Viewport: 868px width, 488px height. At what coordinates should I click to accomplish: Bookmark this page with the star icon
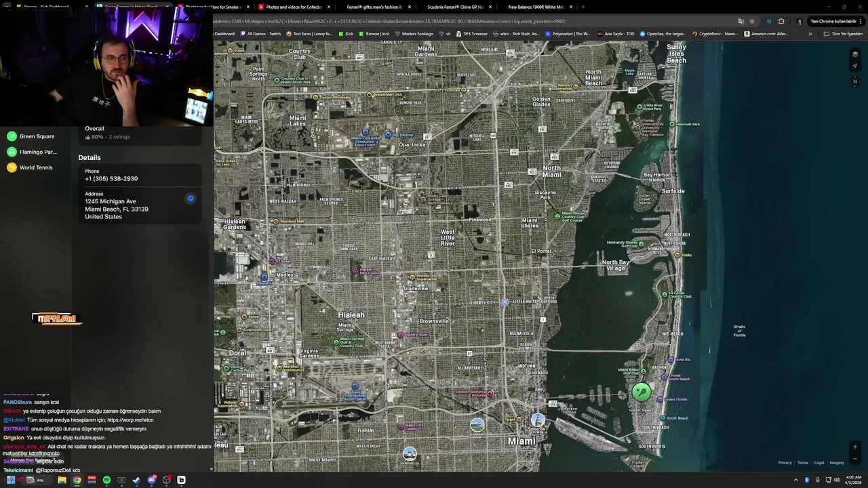[752, 21]
